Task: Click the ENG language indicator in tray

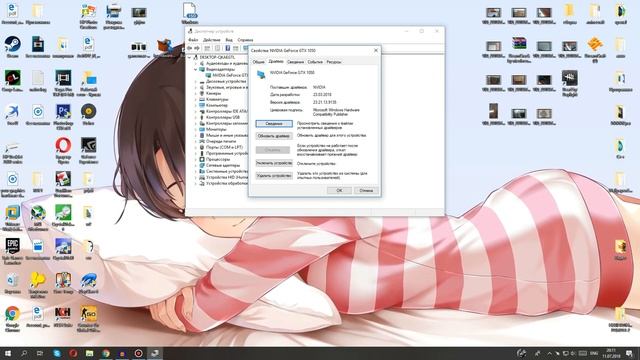Action: pos(594,353)
